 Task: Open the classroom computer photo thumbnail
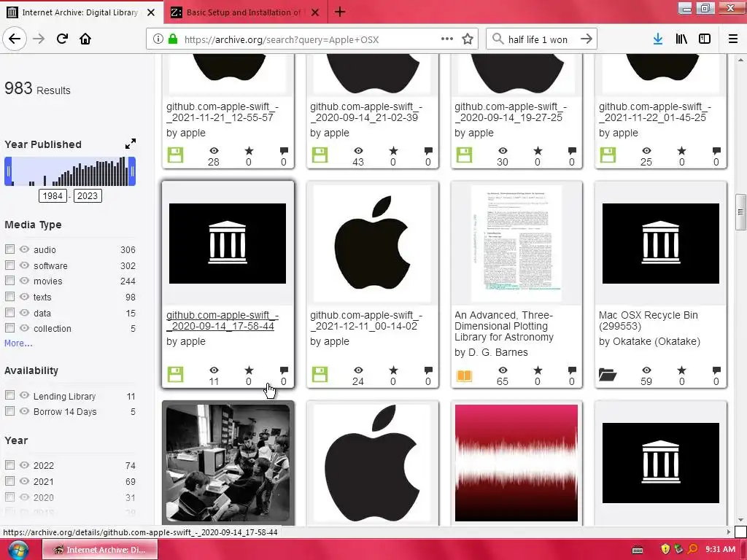228,463
